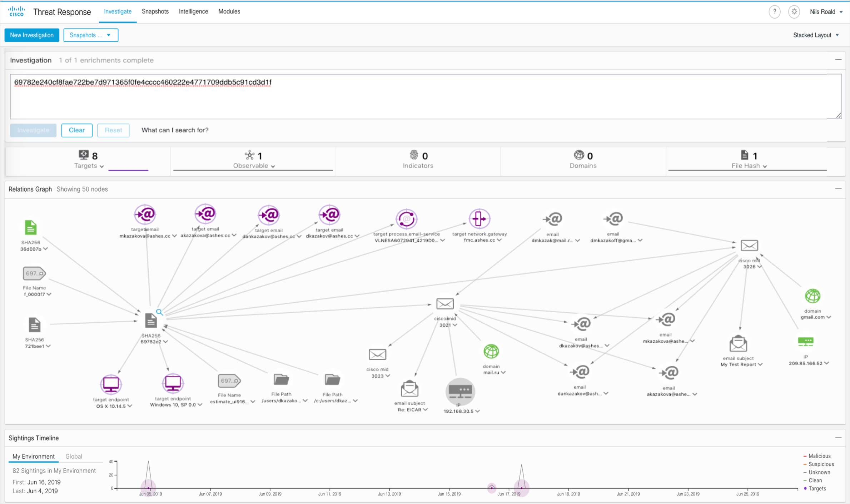Click the VLNESA email-service process target icon
The image size is (850, 504).
[x=406, y=219]
